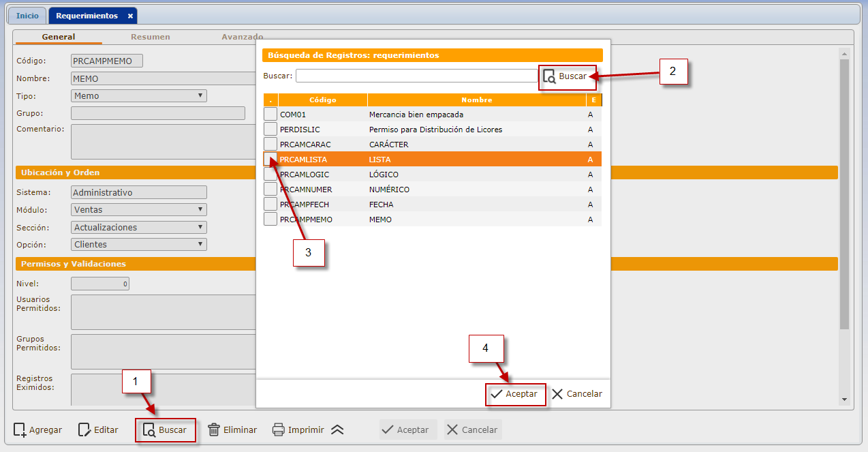868x452 pixels.
Task: Select the PRCAMPMEMO row checkbox
Action: pyautogui.click(x=270, y=220)
